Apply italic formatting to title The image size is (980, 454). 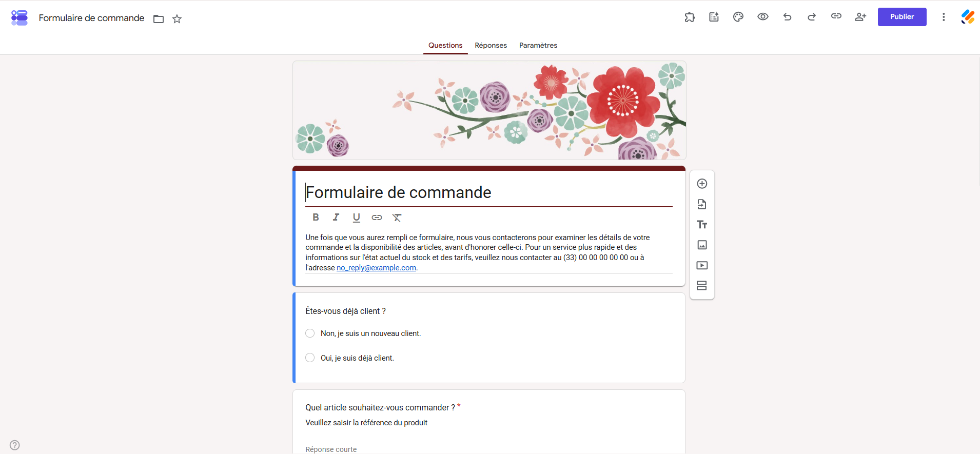click(336, 218)
